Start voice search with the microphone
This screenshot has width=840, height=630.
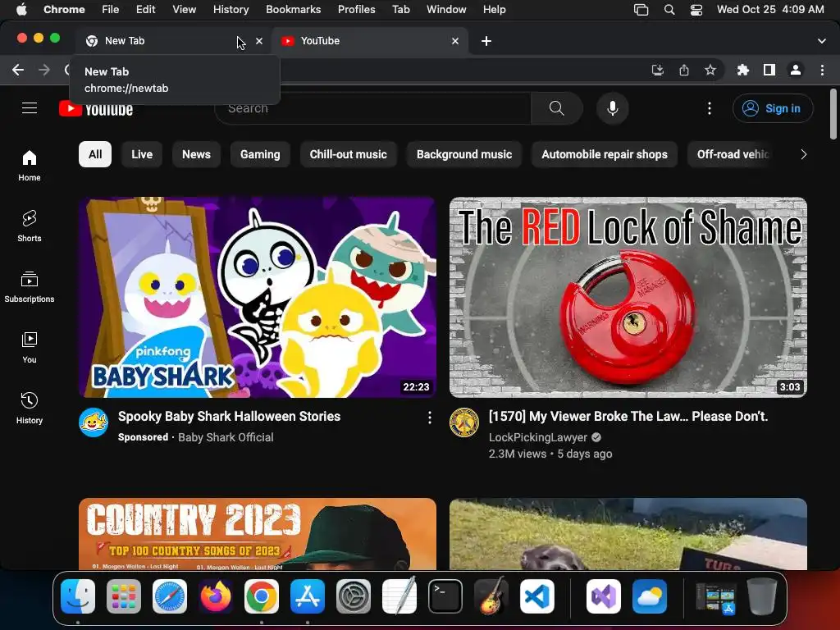[x=612, y=108]
